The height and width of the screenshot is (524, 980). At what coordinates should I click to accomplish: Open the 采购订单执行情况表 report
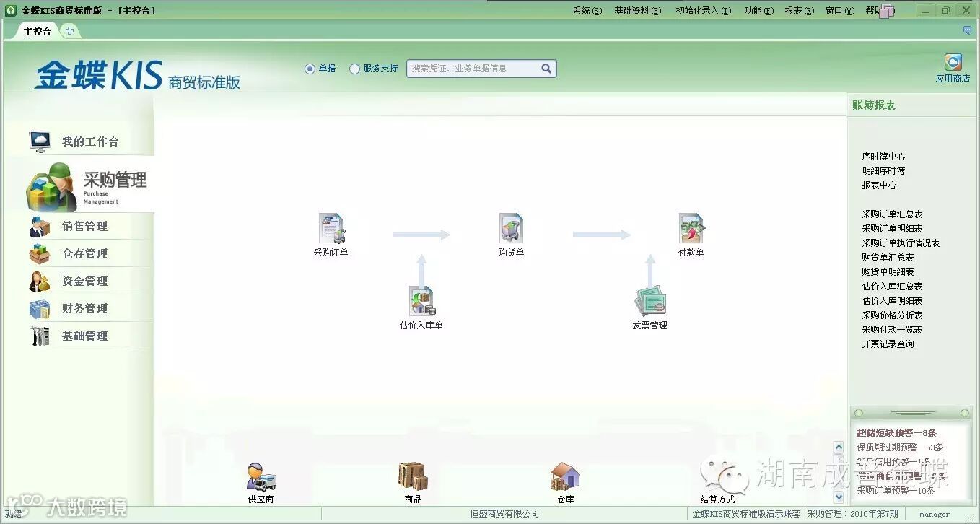click(901, 243)
